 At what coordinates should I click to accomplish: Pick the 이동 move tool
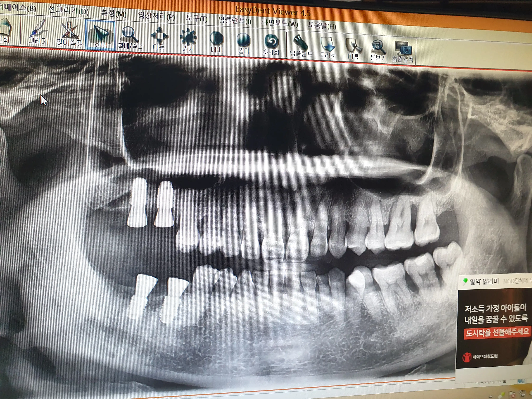[x=159, y=39]
